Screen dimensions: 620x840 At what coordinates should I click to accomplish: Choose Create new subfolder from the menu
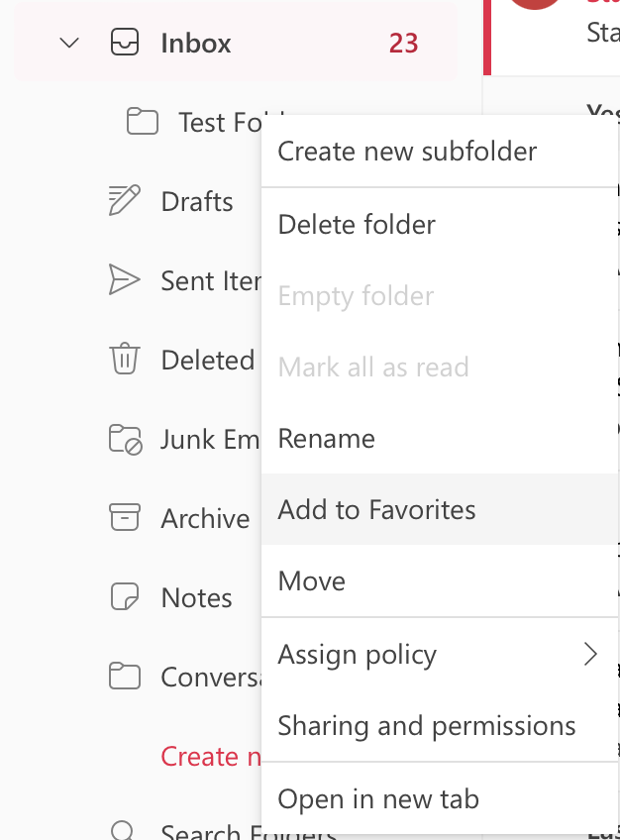point(407,152)
